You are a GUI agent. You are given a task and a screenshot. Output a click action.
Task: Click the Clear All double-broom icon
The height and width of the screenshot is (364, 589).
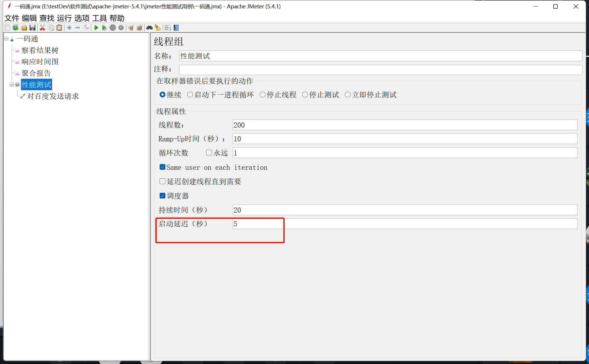139,28
